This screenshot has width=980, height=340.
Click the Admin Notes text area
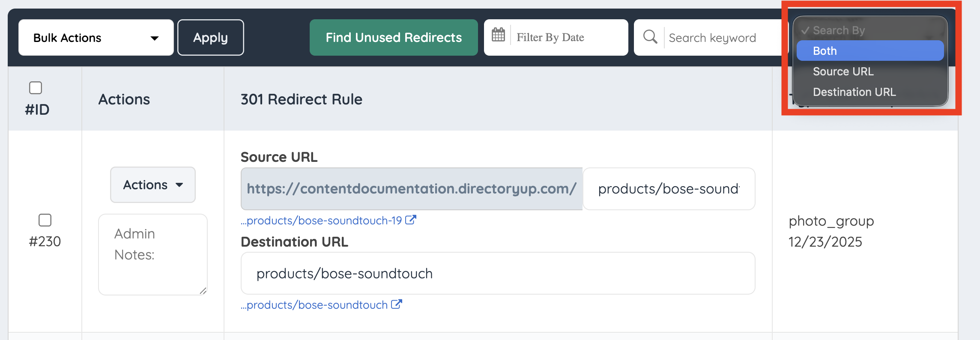pos(153,254)
